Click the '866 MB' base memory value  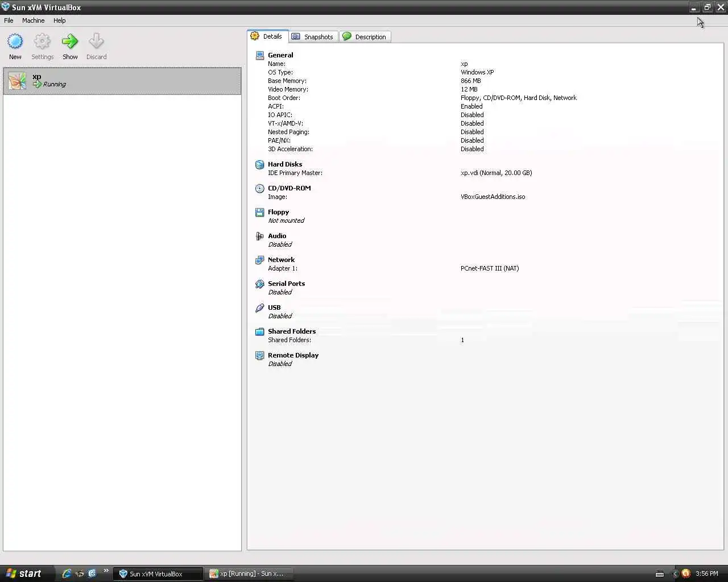pyautogui.click(x=471, y=81)
